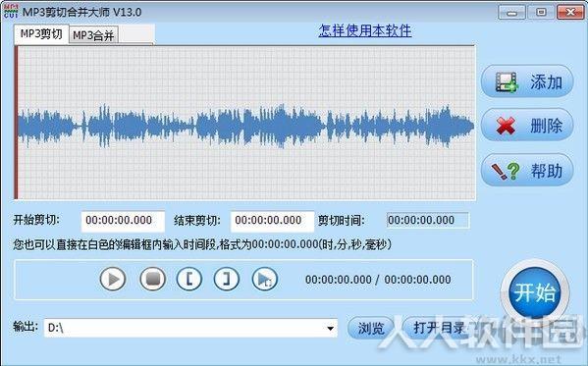Click the playback time readout 00:00:00.000 / 00:00:00.000

pyautogui.click(x=378, y=280)
